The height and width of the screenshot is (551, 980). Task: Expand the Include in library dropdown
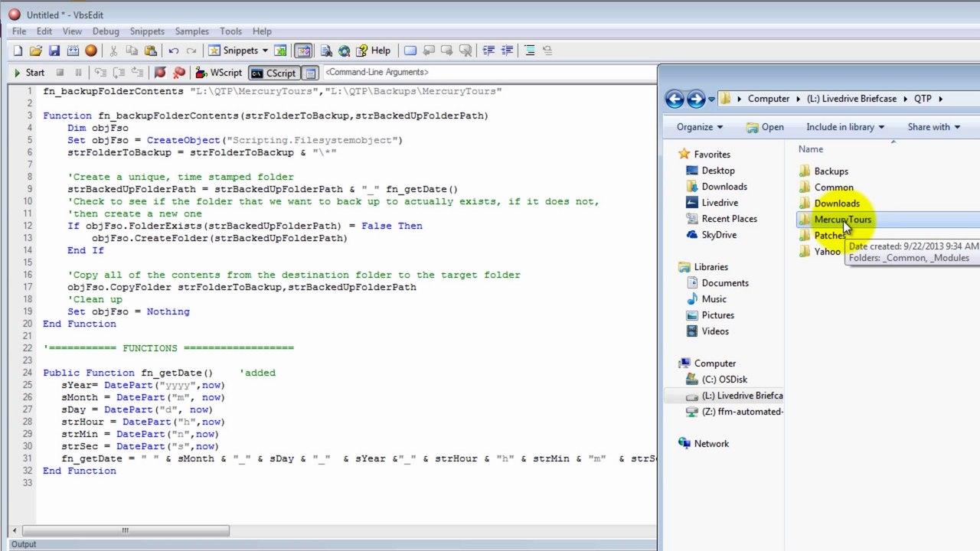coord(845,127)
